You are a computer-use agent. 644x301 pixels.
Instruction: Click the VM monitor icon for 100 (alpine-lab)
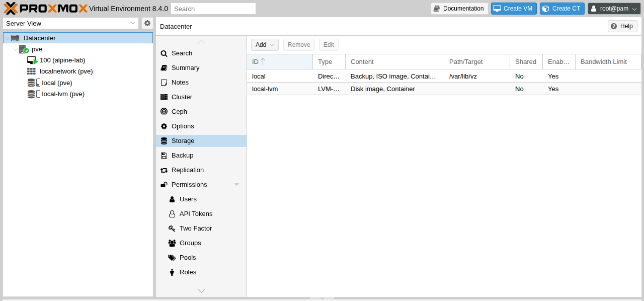(x=32, y=60)
